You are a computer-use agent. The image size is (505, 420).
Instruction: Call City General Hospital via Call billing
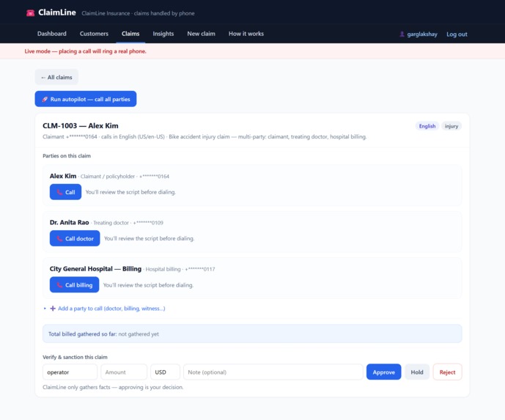point(75,284)
